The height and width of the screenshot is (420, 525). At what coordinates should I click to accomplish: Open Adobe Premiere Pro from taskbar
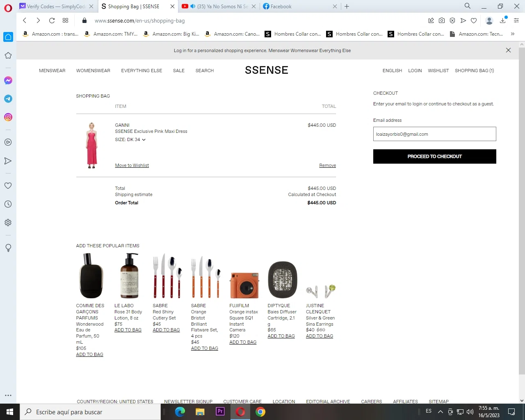(x=220, y=412)
